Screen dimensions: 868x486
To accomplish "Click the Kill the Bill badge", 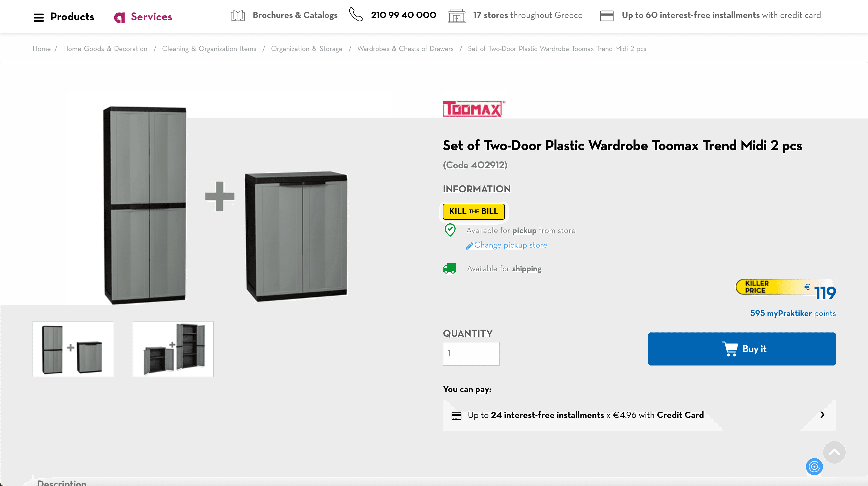I will tap(473, 211).
